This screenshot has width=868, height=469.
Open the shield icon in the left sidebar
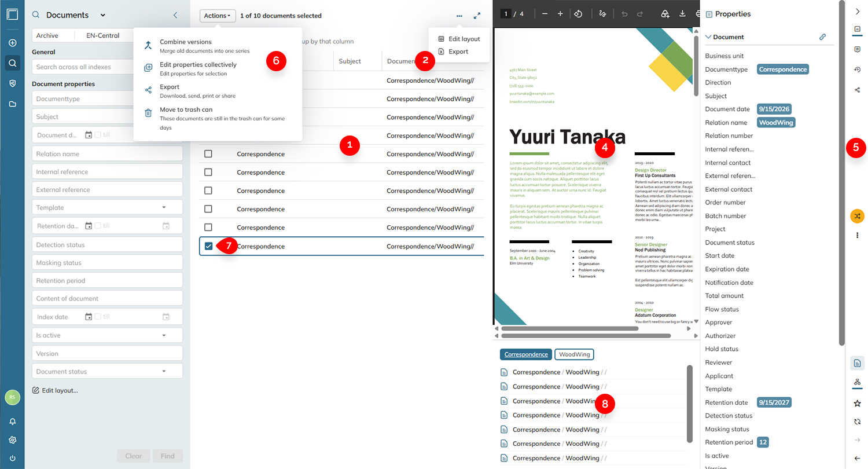point(13,83)
